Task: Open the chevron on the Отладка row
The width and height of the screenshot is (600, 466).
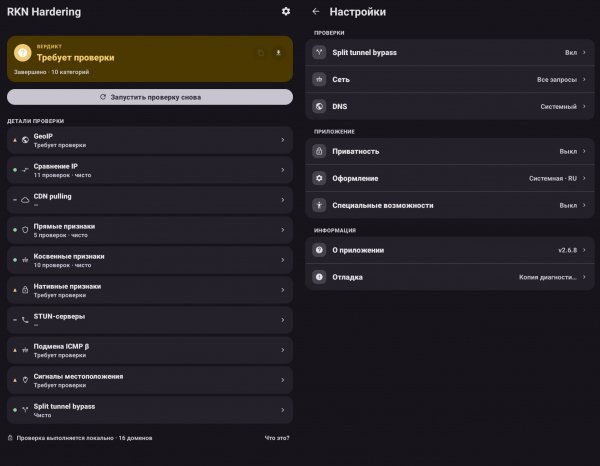Action: pos(584,277)
